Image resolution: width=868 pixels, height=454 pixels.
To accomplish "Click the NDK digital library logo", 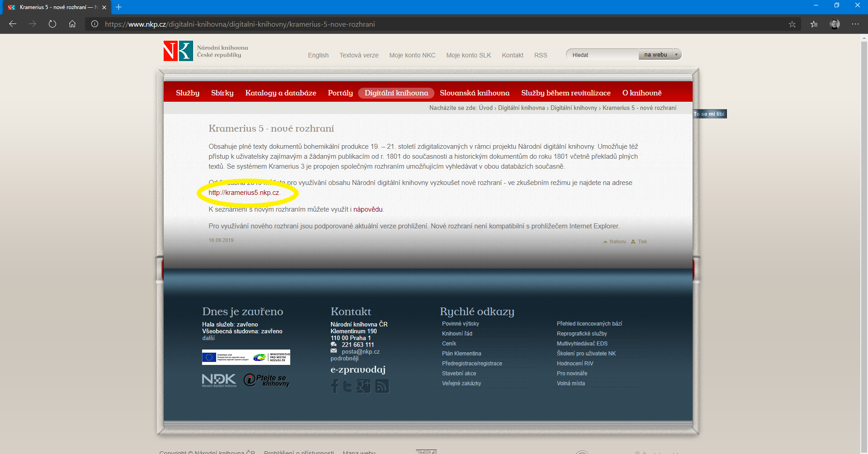I will (219, 380).
